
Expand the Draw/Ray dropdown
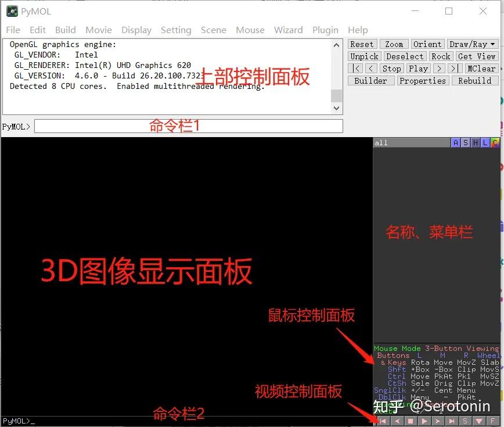point(472,44)
